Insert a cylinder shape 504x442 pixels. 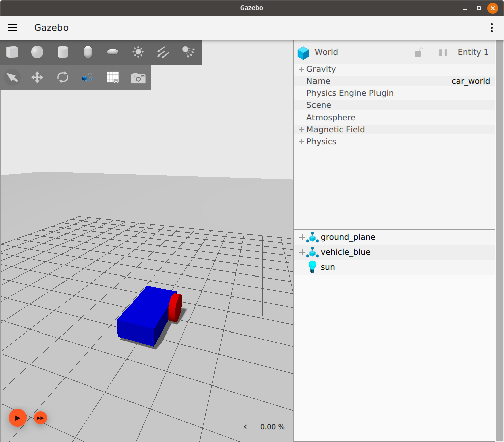(x=62, y=52)
